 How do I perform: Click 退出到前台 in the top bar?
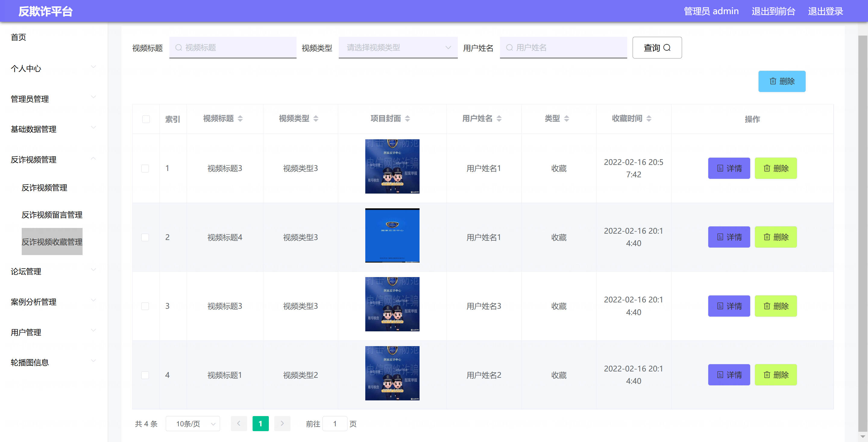773,11
